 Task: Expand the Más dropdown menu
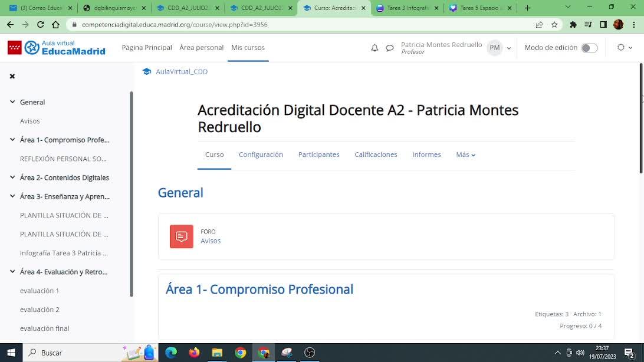click(x=465, y=154)
